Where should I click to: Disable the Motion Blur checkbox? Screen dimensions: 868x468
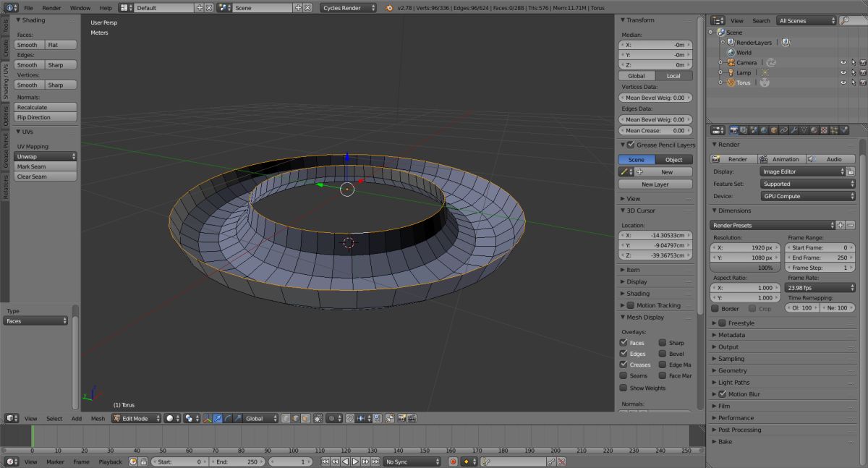pyautogui.click(x=722, y=394)
